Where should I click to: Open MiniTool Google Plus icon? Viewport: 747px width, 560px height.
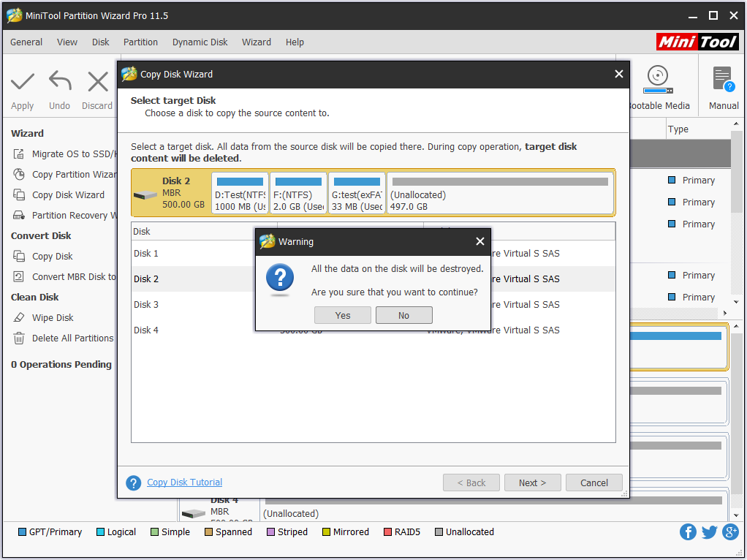pos(730,532)
